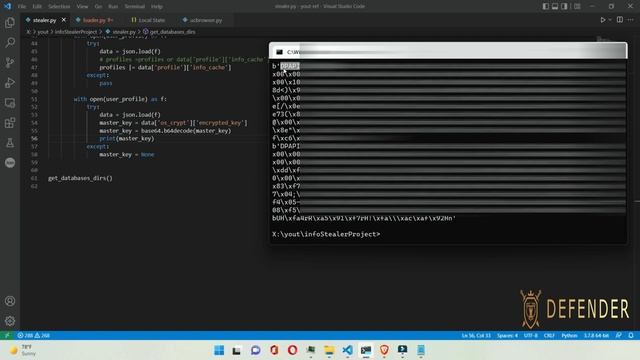Open notifications bell in status bar

point(631,336)
